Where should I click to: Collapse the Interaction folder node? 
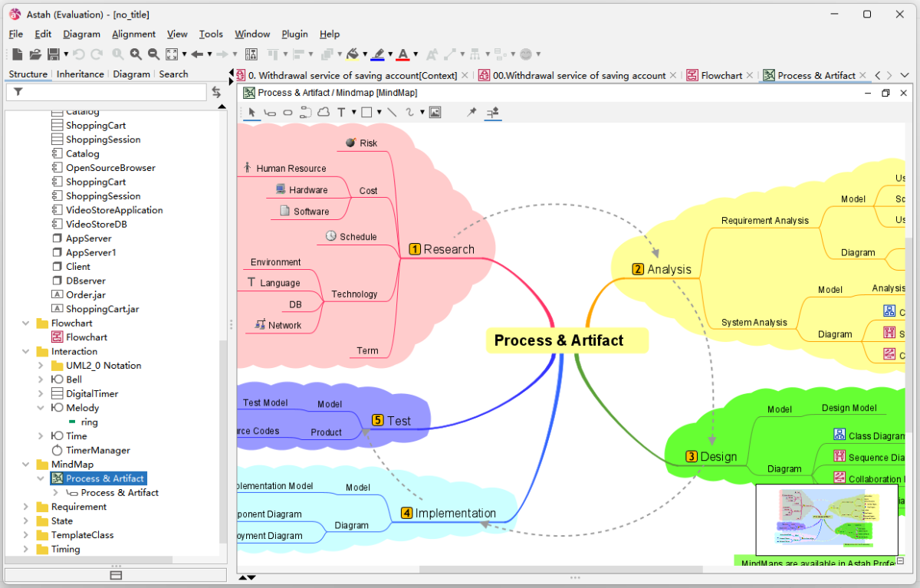tap(26, 351)
